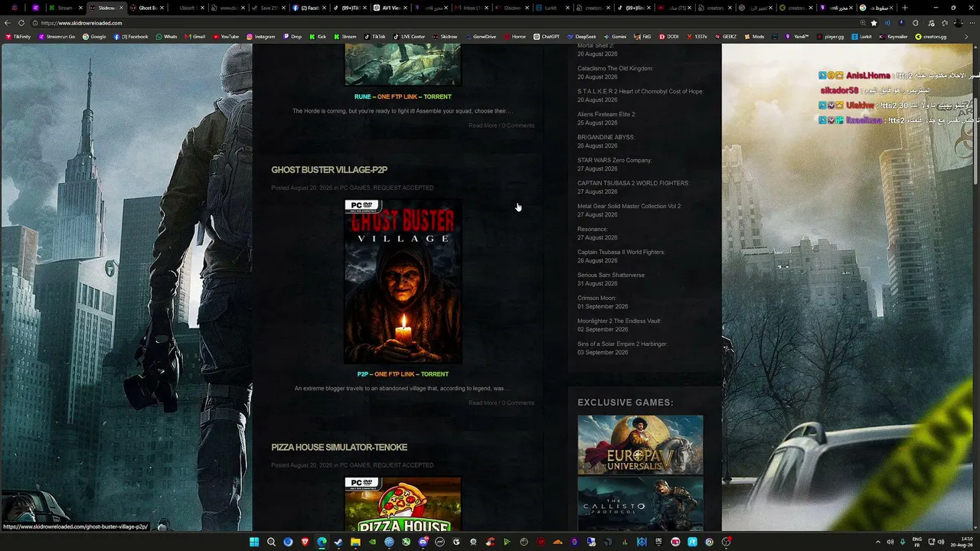This screenshot has width=980, height=551.
Task: Open the Ghost Buster Village cover image
Action: 403,281
